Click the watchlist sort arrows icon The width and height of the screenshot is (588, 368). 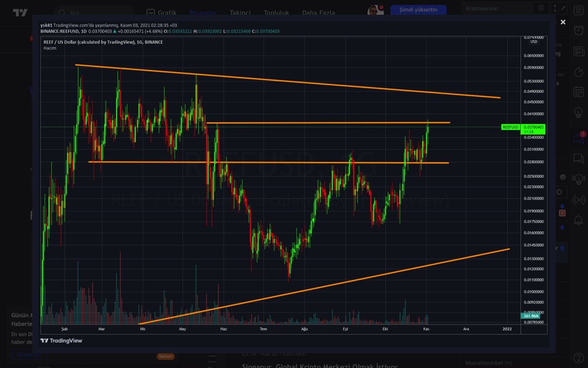pyautogui.click(x=554, y=8)
